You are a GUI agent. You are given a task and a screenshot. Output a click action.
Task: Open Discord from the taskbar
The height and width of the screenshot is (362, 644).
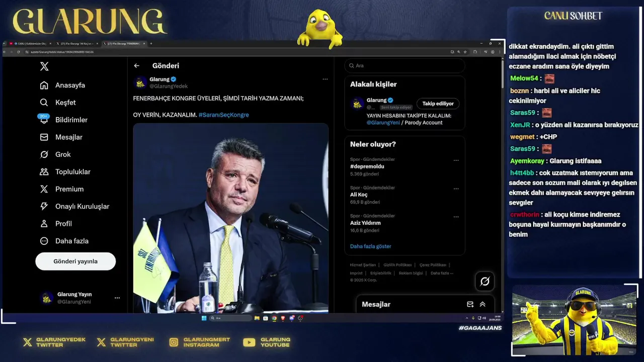tap(292, 318)
